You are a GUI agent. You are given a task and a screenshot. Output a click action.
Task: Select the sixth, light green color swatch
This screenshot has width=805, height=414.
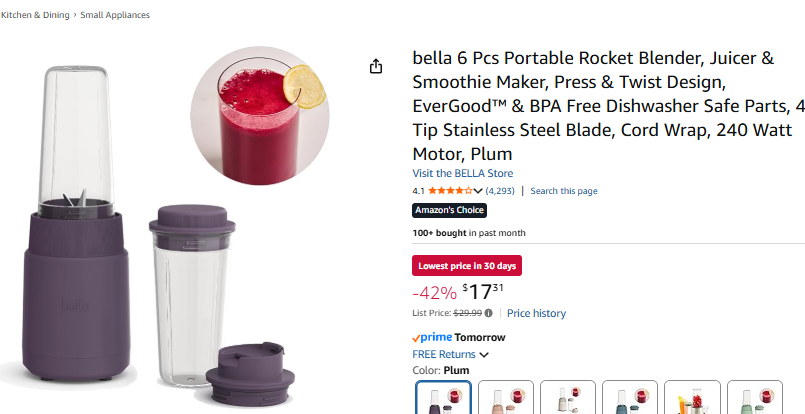[754, 398]
